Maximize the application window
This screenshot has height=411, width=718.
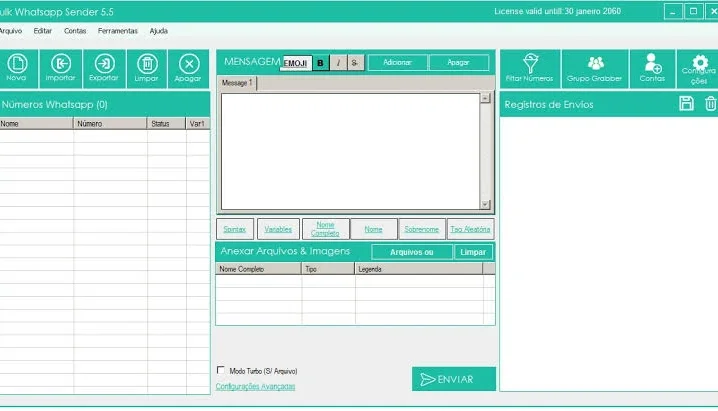click(x=694, y=11)
